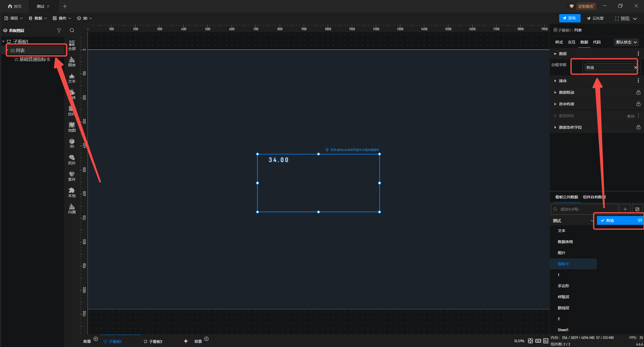
Task: Click the layer filter funnel icon
Action: point(59,30)
